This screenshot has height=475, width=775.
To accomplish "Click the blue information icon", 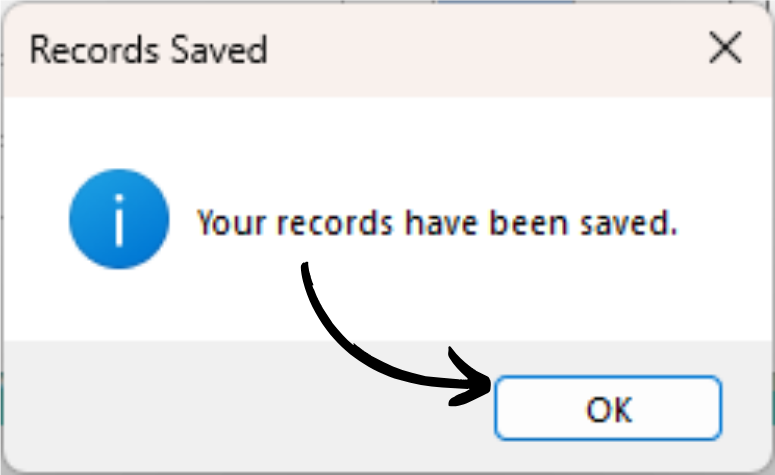I will [119, 219].
